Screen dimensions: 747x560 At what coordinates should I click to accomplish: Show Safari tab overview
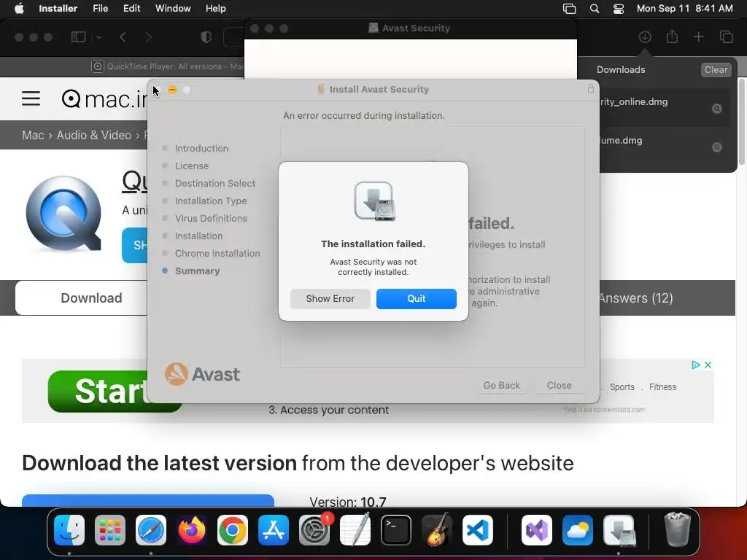[x=726, y=36]
